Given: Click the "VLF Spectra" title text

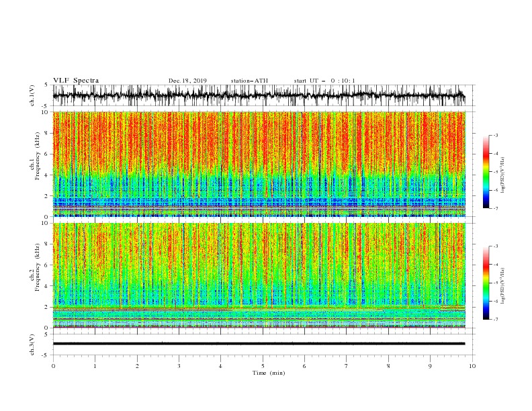Looking at the screenshot, I should click(76, 81).
